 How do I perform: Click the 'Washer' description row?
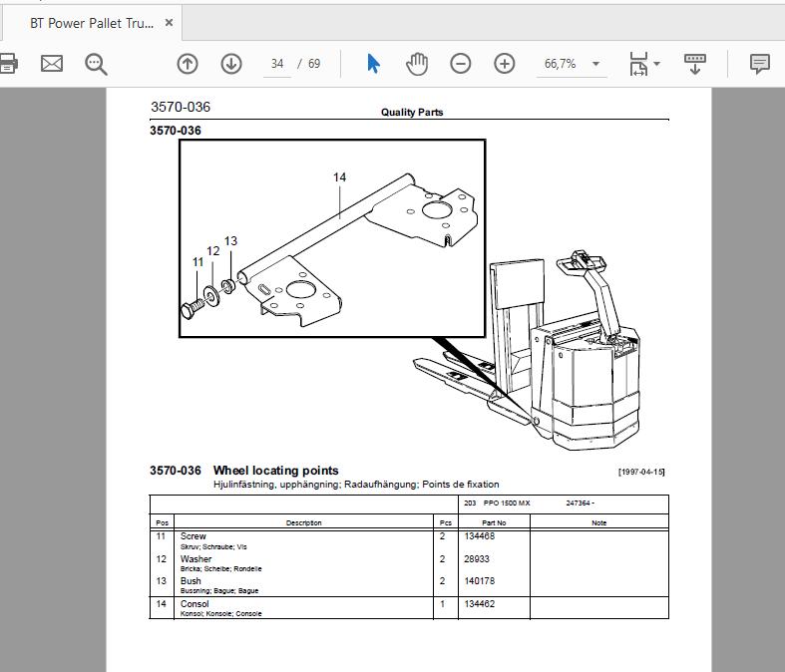pyautogui.click(x=196, y=558)
